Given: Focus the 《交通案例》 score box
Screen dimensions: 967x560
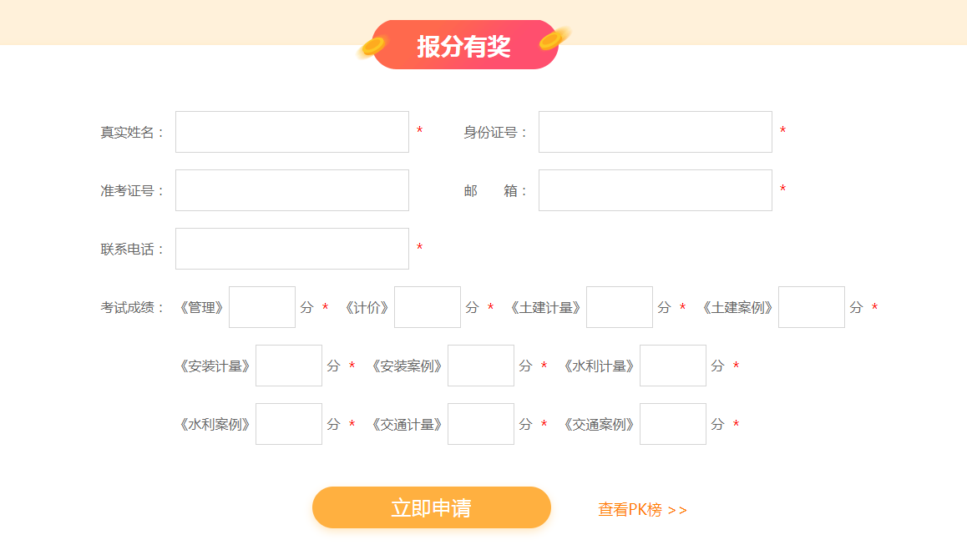Looking at the screenshot, I should click(x=673, y=424).
